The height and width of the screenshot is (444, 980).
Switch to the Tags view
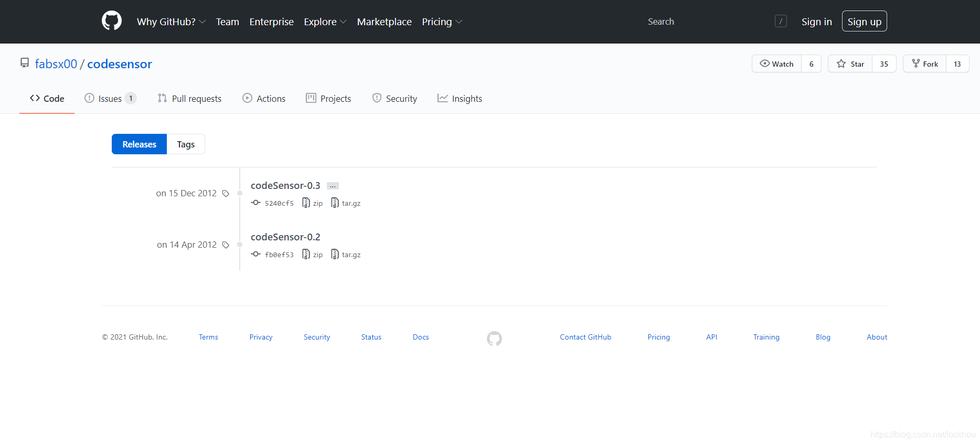coord(186,144)
